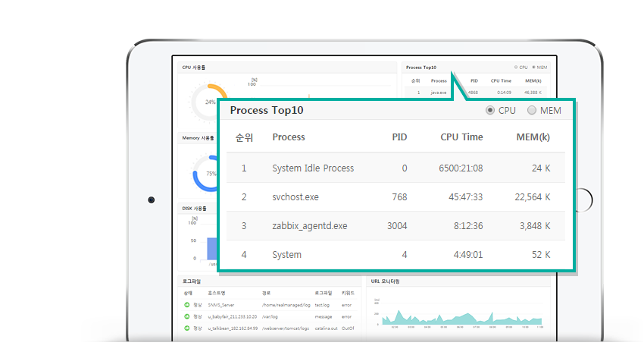This screenshot has height=352, width=644.
Task: Click PID 3004 cell
Action: click(397, 226)
